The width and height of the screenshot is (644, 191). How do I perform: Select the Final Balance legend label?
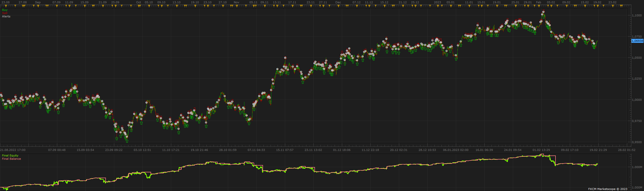(12, 159)
